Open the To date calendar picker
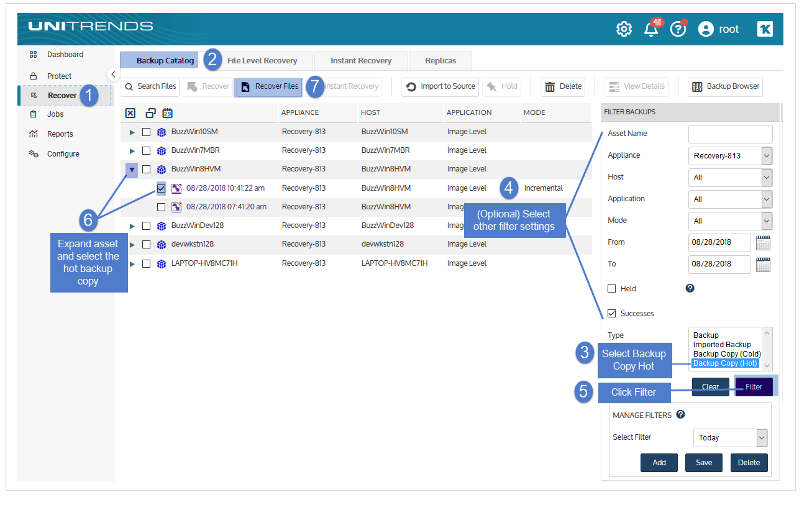 coord(763,264)
